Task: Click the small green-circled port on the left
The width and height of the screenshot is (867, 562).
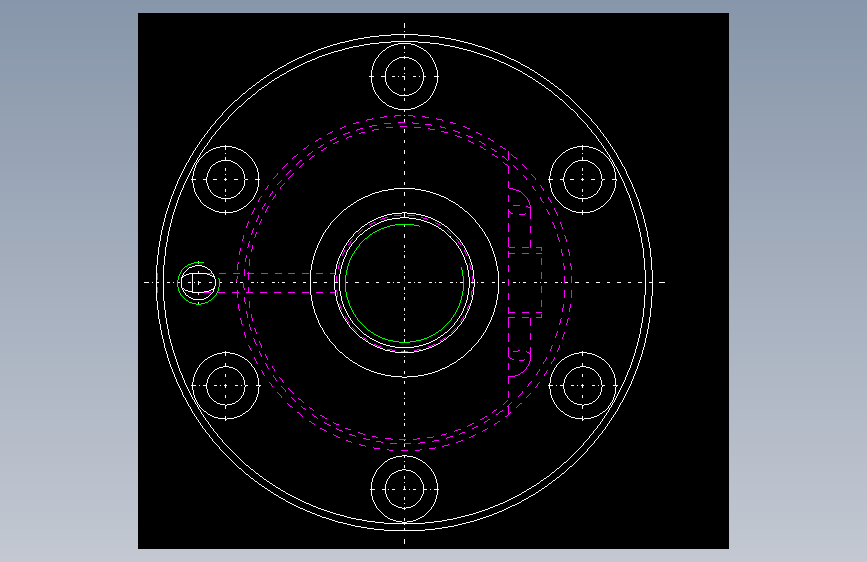Action: tap(199, 283)
